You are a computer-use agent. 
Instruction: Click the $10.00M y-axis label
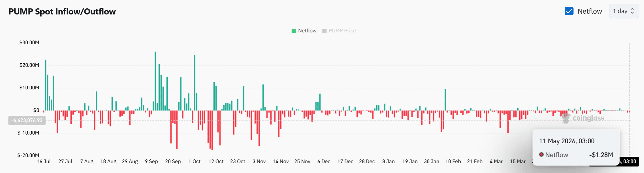pos(29,88)
